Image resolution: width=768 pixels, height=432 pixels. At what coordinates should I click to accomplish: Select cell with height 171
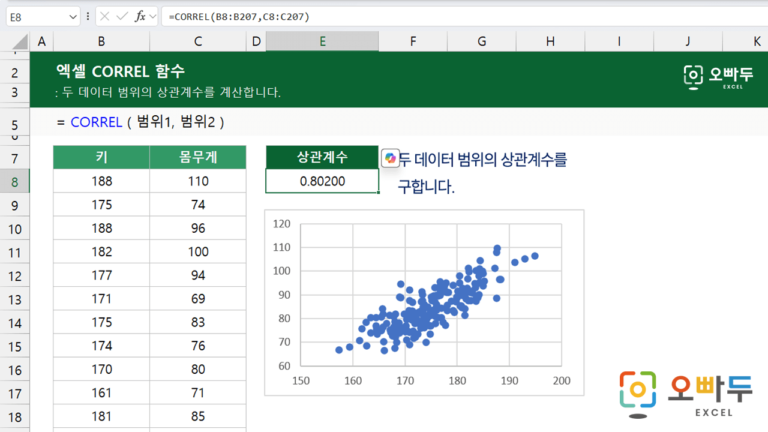(101, 299)
